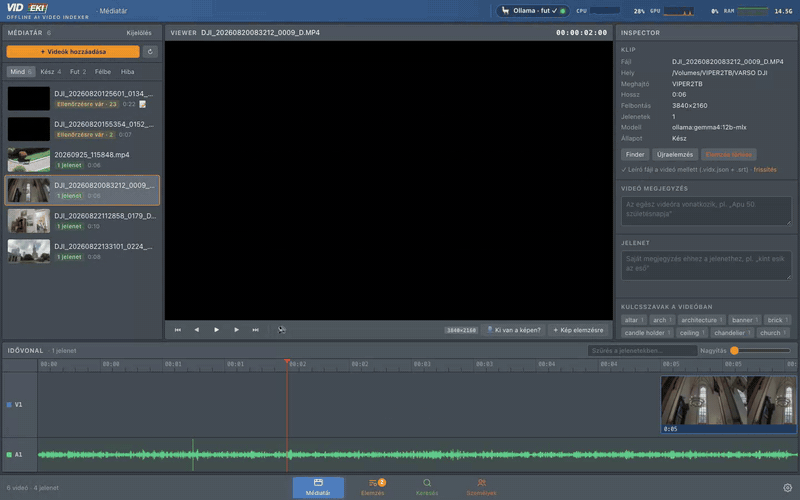
Task: Click the green audio waveform on A1
Action: (x=417, y=455)
